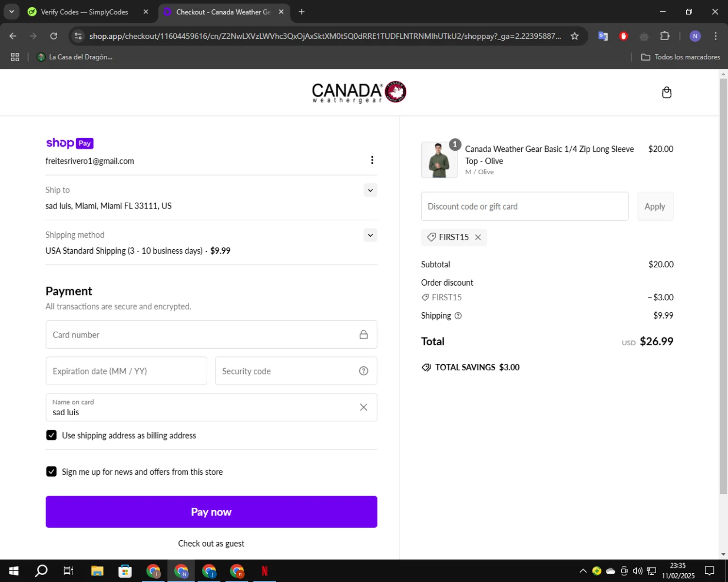Click the Card number field
This screenshot has height=582, width=728.
pyautogui.click(x=211, y=335)
